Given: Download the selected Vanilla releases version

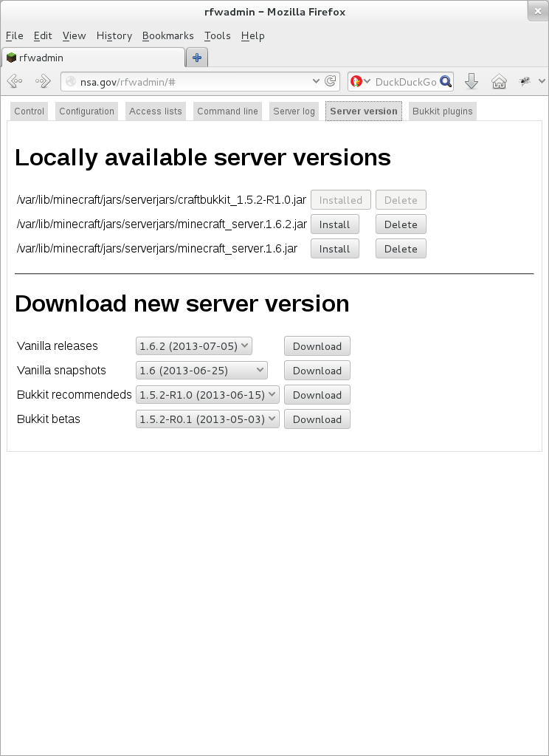Looking at the screenshot, I should click(317, 346).
